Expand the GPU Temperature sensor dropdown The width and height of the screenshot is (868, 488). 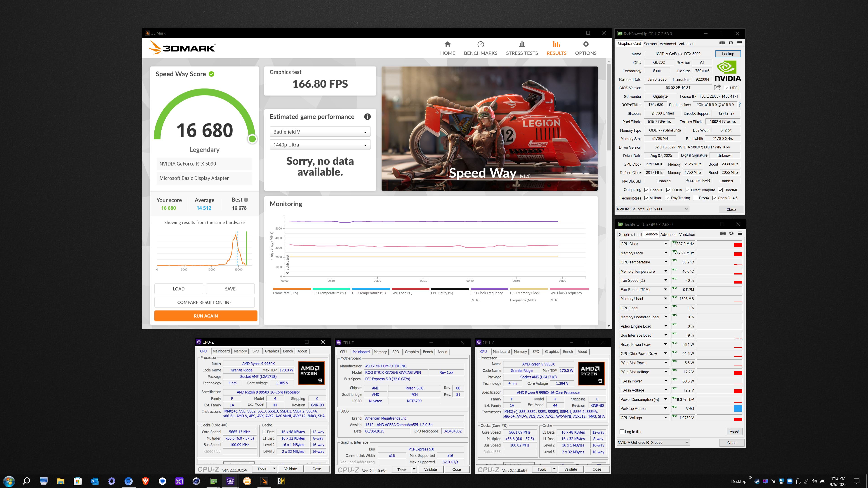[x=665, y=262]
